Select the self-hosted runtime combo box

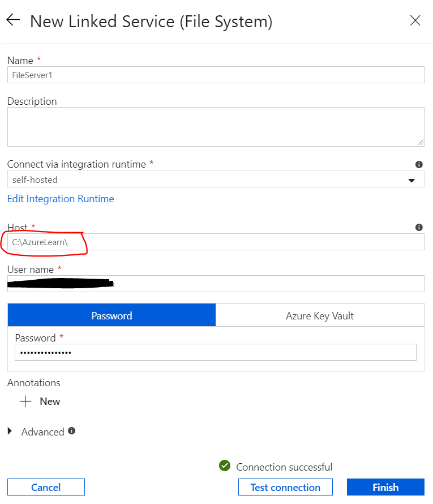pyautogui.click(x=216, y=179)
